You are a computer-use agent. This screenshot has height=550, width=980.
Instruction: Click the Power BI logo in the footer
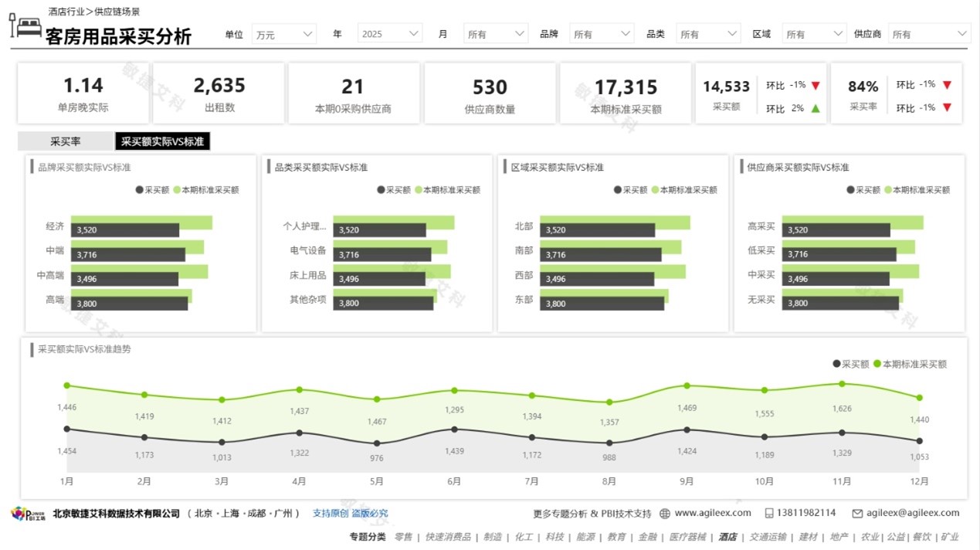point(28,514)
